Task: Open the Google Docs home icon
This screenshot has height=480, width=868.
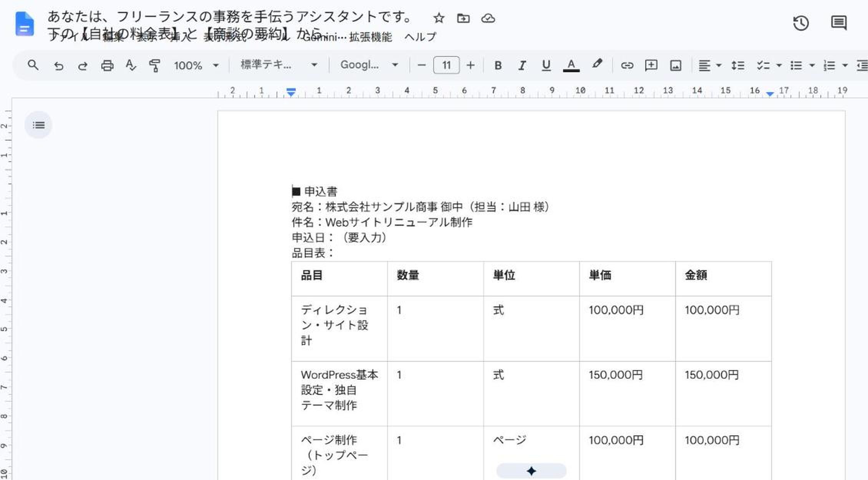Action: click(25, 24)
